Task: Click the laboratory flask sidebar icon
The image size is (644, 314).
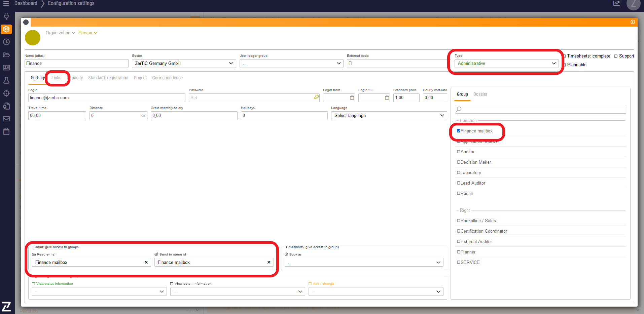Action: click(x=6, y=80)
